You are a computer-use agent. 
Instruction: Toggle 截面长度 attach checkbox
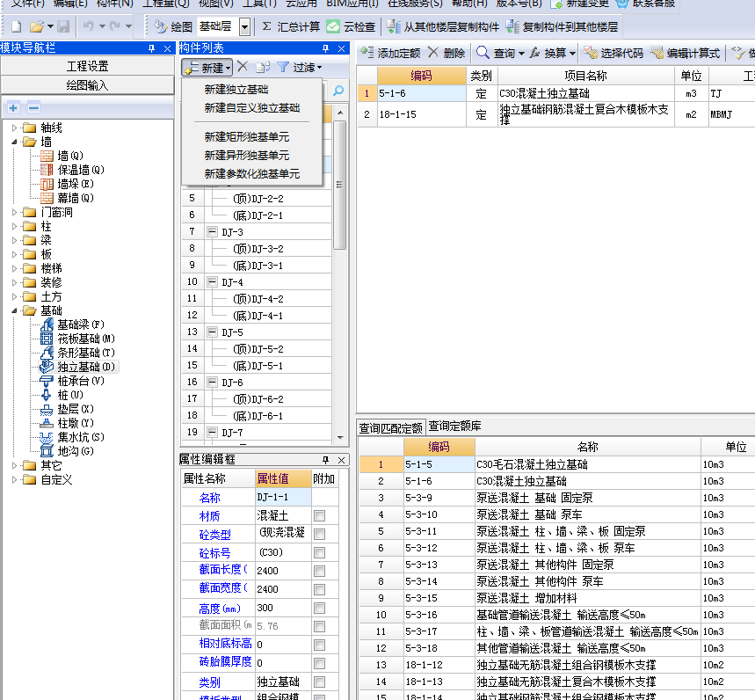coord(319,572)
